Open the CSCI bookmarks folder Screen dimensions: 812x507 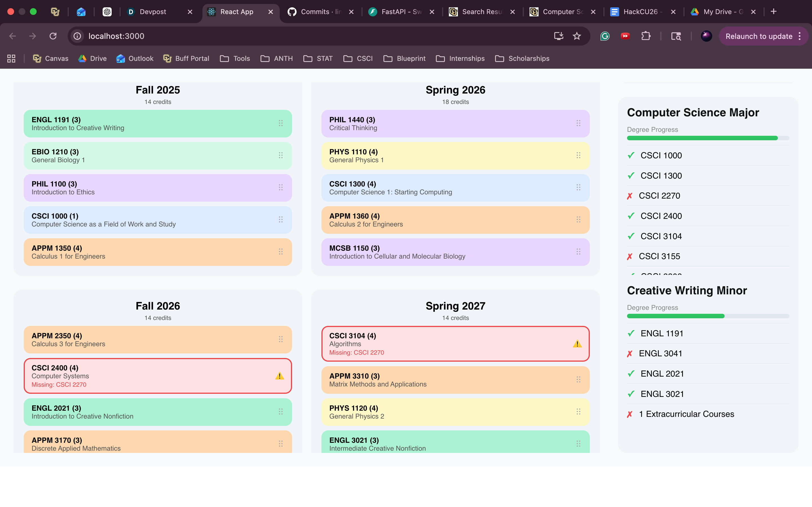(358, 59)
